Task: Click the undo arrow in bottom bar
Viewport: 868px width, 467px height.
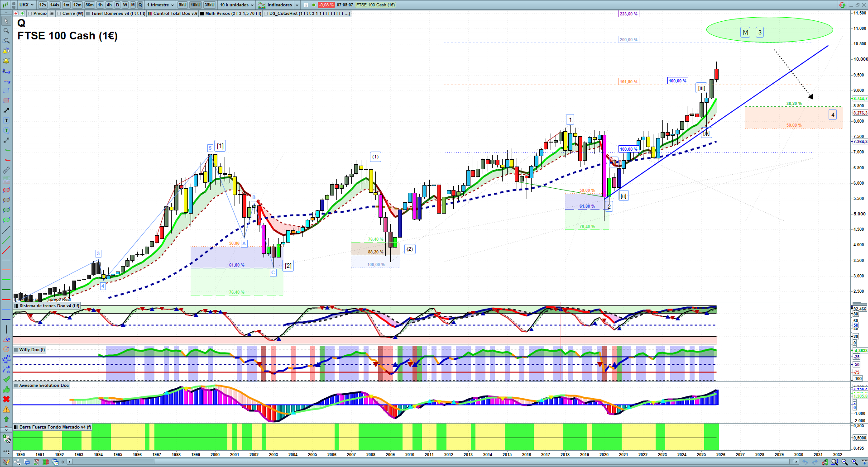Action: point(805,462)
